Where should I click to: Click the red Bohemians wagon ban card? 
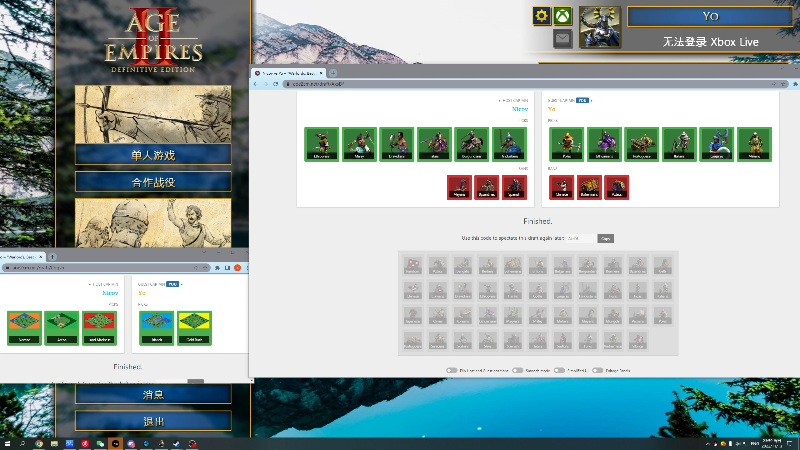589,187
